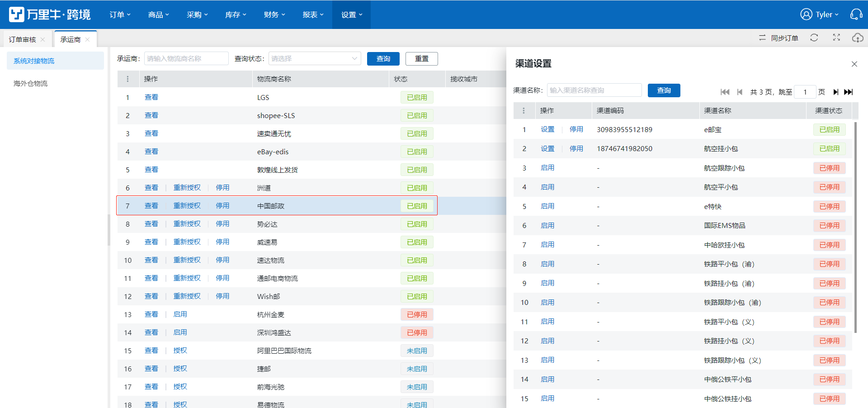Close the 承运商 tab
This screenshot has height=408, width=868.
click(87, 39)
